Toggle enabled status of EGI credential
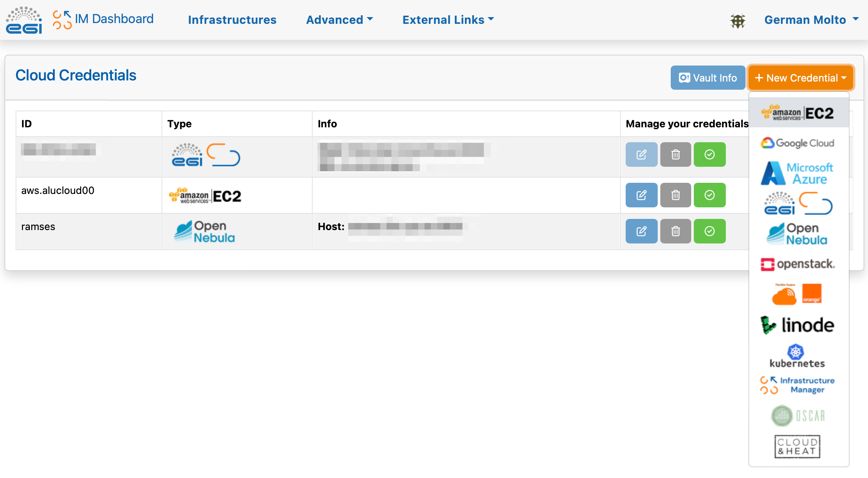Screen dimensions: 868x478 pyautogui.click(x=709, y=154)
